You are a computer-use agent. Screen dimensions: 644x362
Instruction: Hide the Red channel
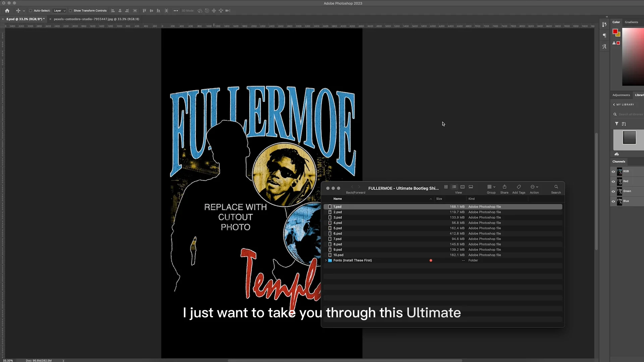tap(613, 181)
